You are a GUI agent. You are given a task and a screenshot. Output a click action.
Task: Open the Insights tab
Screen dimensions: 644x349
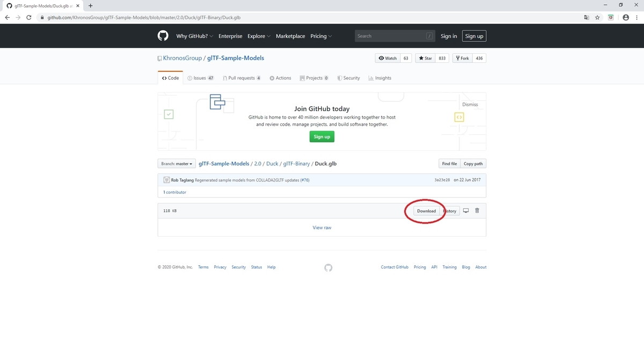pyautogui.click(x=380, y=78)
